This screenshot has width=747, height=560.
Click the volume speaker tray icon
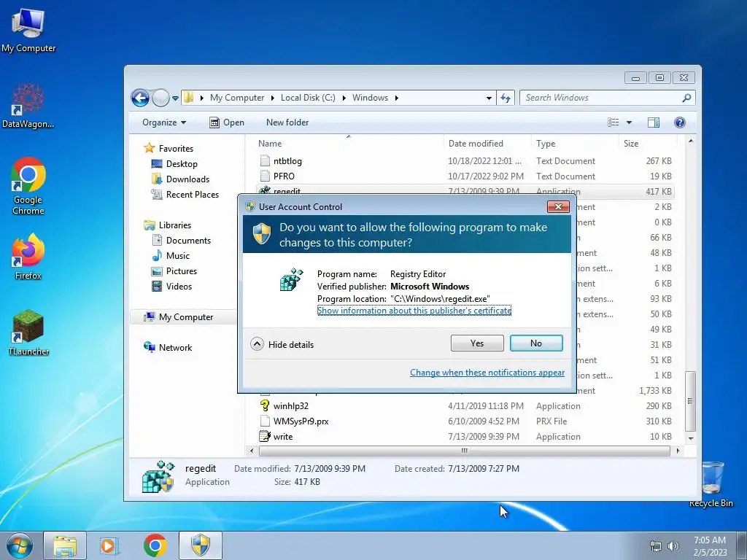pos(673,546)
